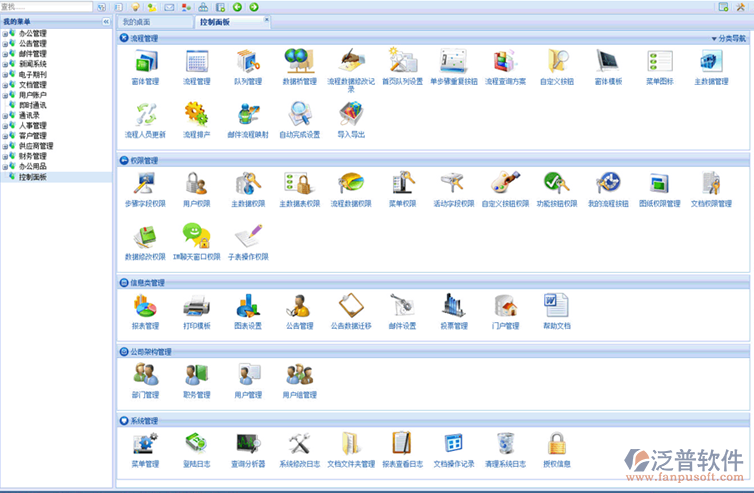The image size is (754, 493).
Task: Select the 首页队列设置 icon
Action: coord(402,62)
